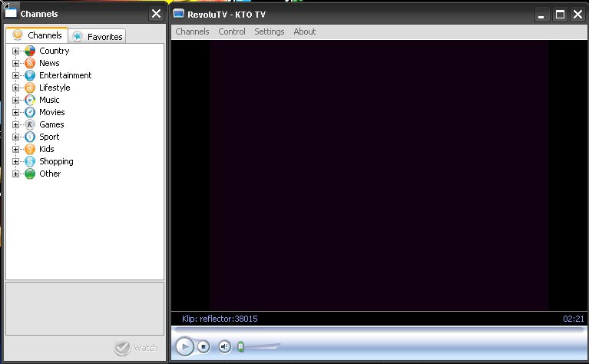Click the Music category play icon

30,100
